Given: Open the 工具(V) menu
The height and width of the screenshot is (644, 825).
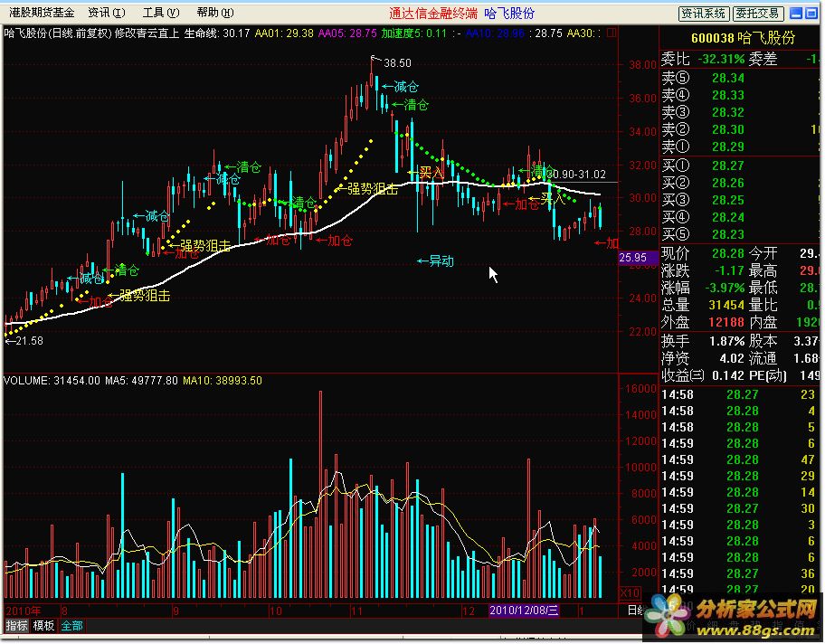Looking at the screenshot, I should coord(161,12).
